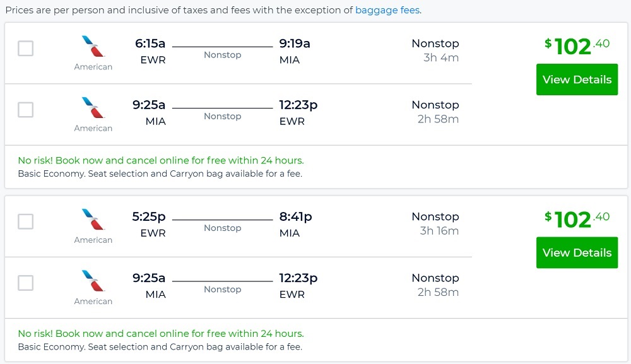631x364 pixels.
Task: Select the checkbox for the 5:25p EWR flight
Action: [x=25, y=221]
